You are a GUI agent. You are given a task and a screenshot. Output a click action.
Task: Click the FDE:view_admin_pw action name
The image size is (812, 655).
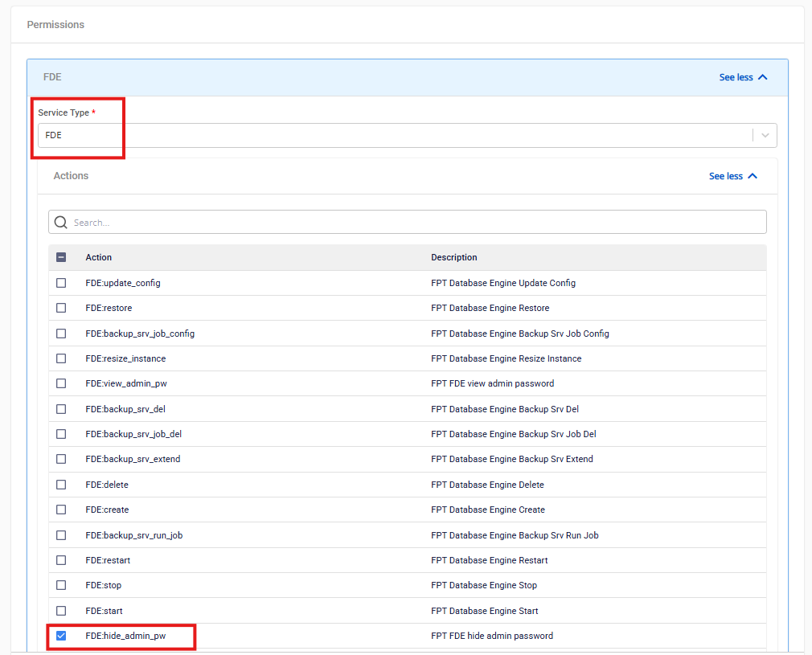pyautogui.click(x=126, y=383)
